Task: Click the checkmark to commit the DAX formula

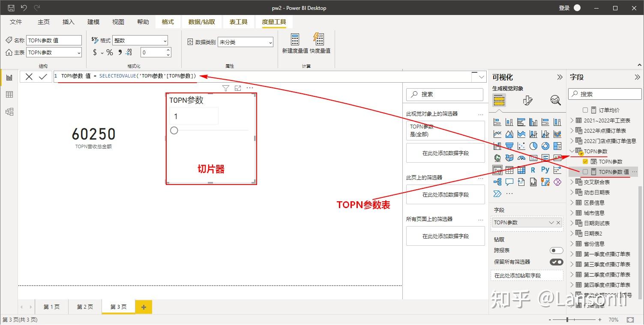Action: pyautogui.click(x=42, y=77)
